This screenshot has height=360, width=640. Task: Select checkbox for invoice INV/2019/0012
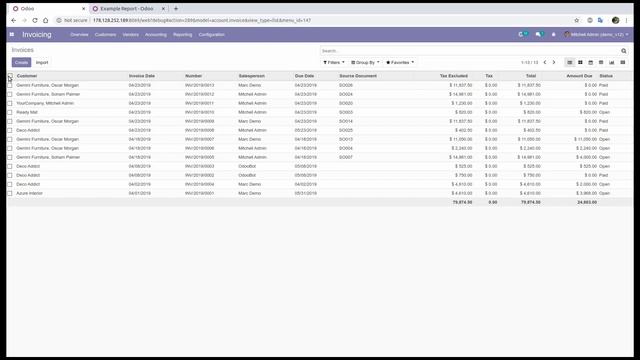tap(10, 94)
